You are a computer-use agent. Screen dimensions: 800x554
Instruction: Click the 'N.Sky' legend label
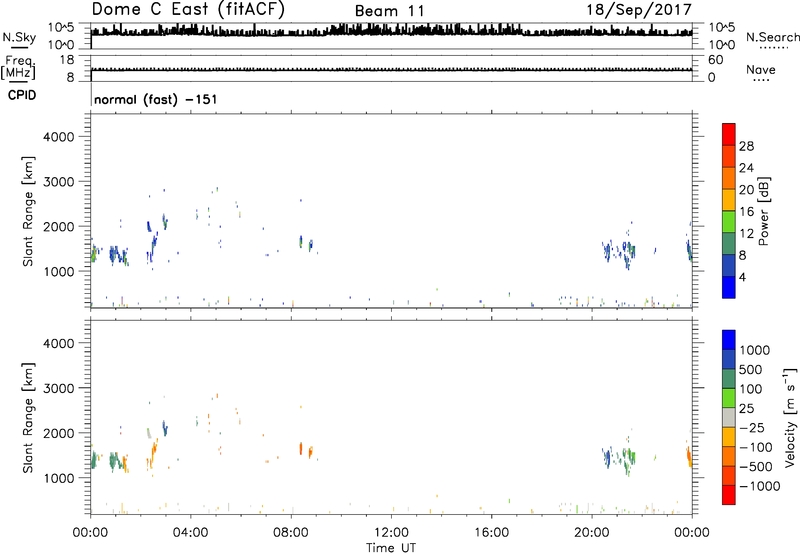[x=19, y=37]
